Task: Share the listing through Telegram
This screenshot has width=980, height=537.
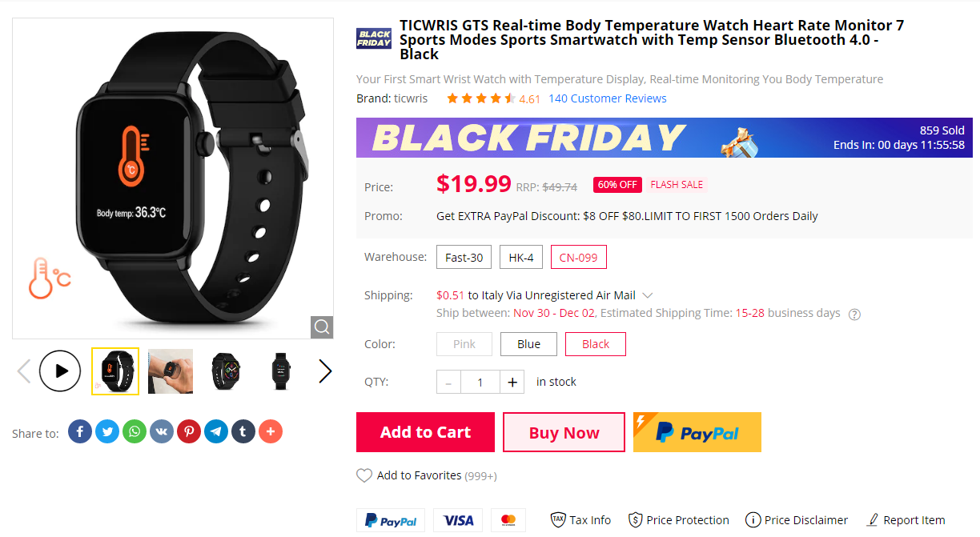Action: pos(216,431)
